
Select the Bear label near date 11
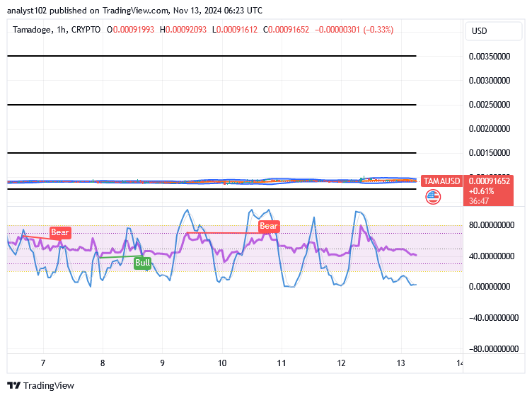pos(269,226)
